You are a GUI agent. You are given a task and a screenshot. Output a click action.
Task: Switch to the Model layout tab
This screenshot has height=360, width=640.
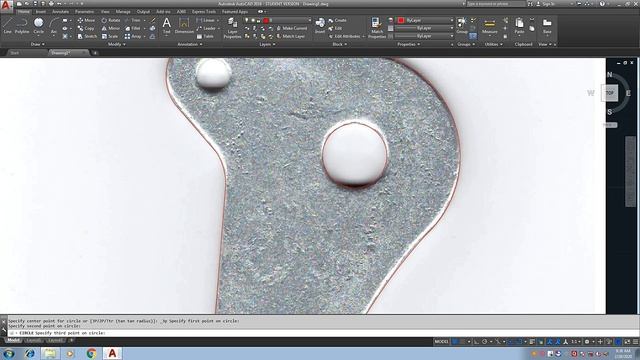(x=13, y=340)
